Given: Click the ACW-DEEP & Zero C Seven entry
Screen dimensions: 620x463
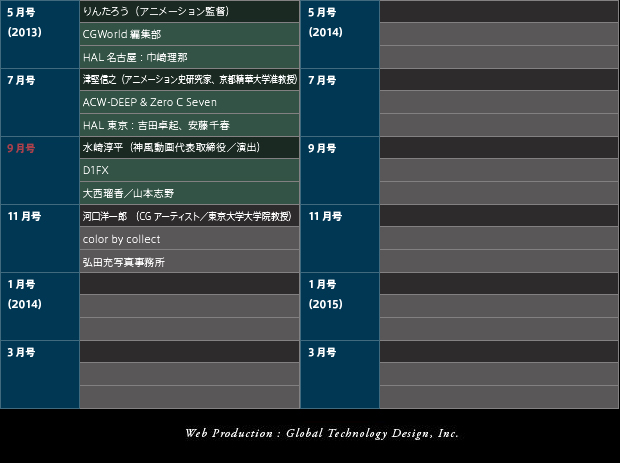Looking at the screenshot, I should click(x=149, y=102).
